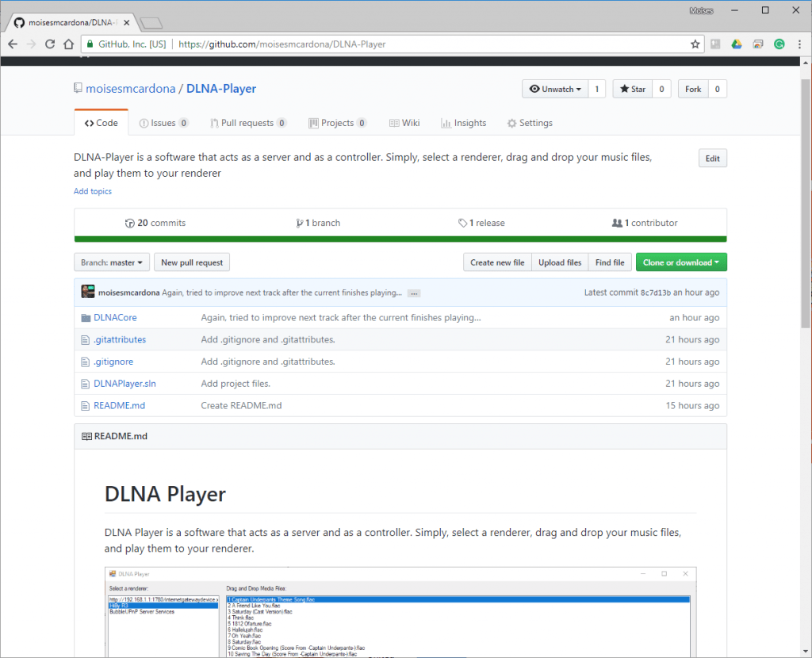Click the page vertical scrollbar thumb
Viewport: 812px width, 658px height.
(x=806, y=203)
